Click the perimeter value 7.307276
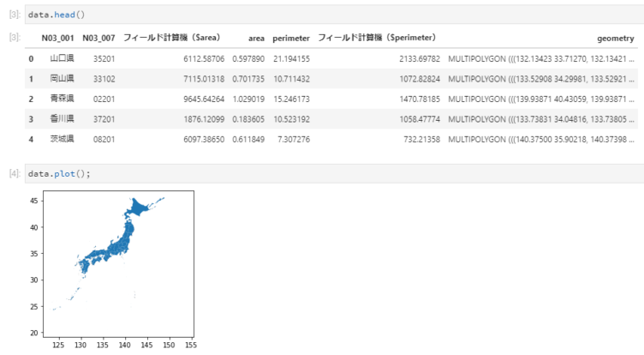Screen dimensions: 644x355 [294, 140]
